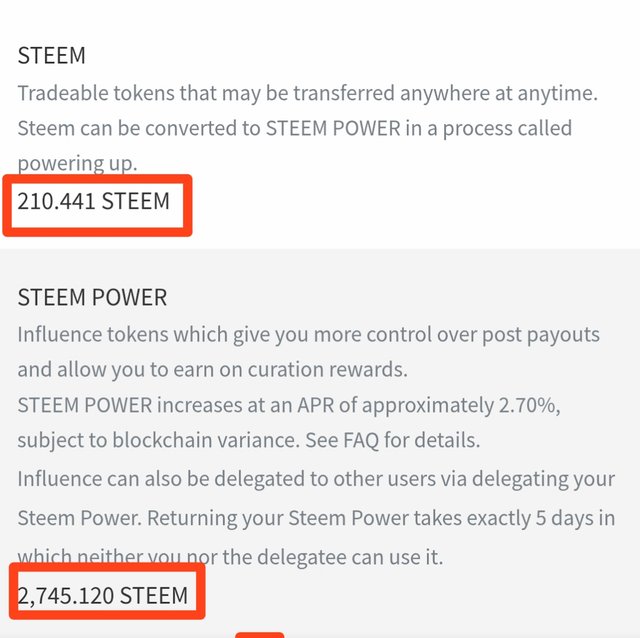Click 'delegating your' at the line end

click(543, 480)
